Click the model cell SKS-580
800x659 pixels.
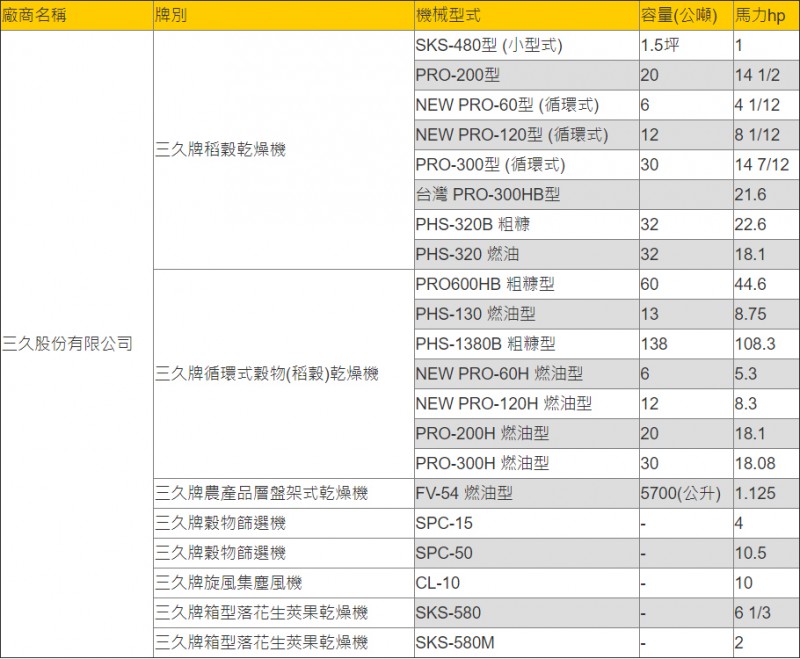click(x=527, y=613)
